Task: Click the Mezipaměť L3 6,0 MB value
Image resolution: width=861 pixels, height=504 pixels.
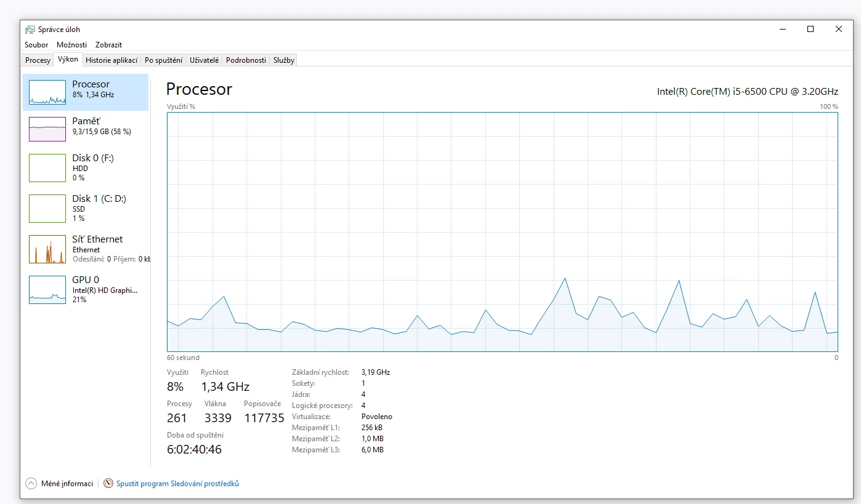Action: click(373, 450)
